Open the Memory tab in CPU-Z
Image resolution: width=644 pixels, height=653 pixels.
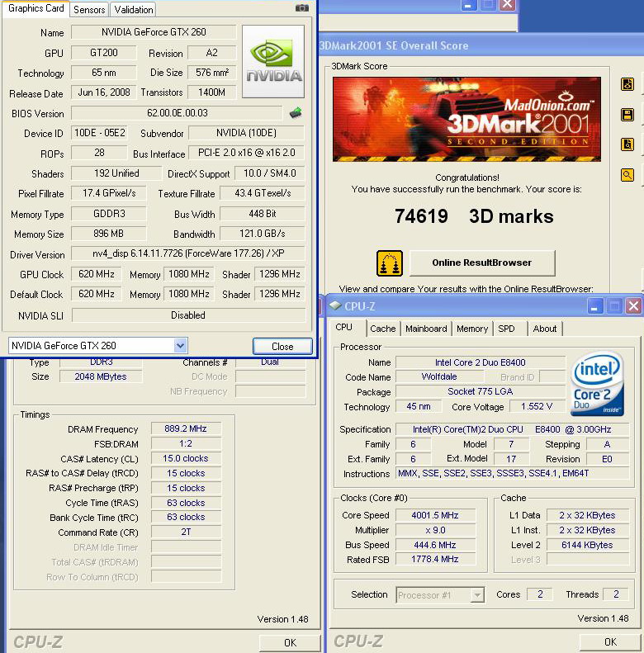click(x=472, y=329)
